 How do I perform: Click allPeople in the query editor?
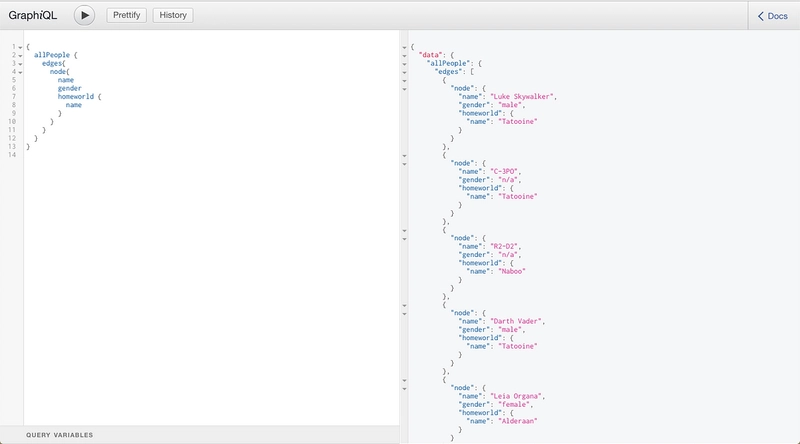[x=52, y=55]
